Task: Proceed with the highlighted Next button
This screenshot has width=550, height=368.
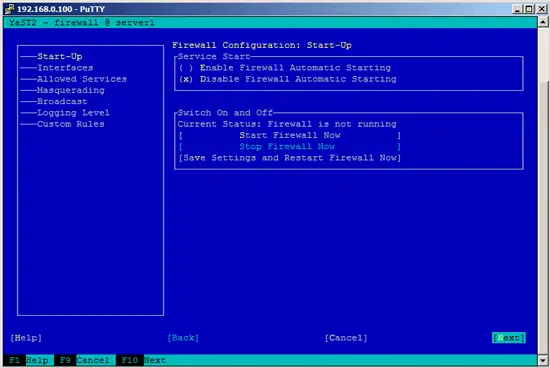Action: 509,338
